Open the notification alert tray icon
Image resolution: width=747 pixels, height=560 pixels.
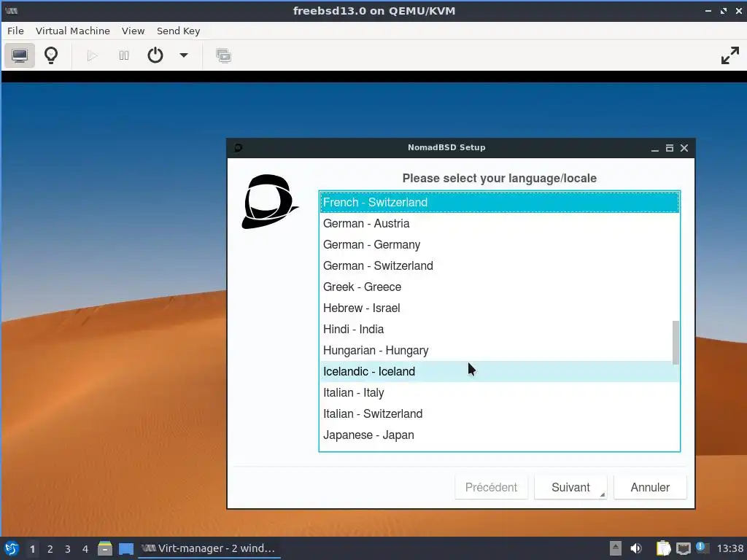point(702,548)
